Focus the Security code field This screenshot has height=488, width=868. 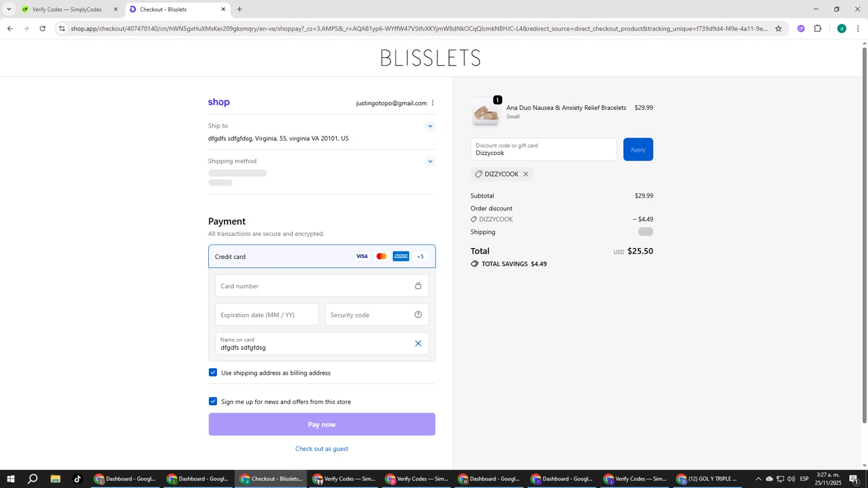point(377,315)
